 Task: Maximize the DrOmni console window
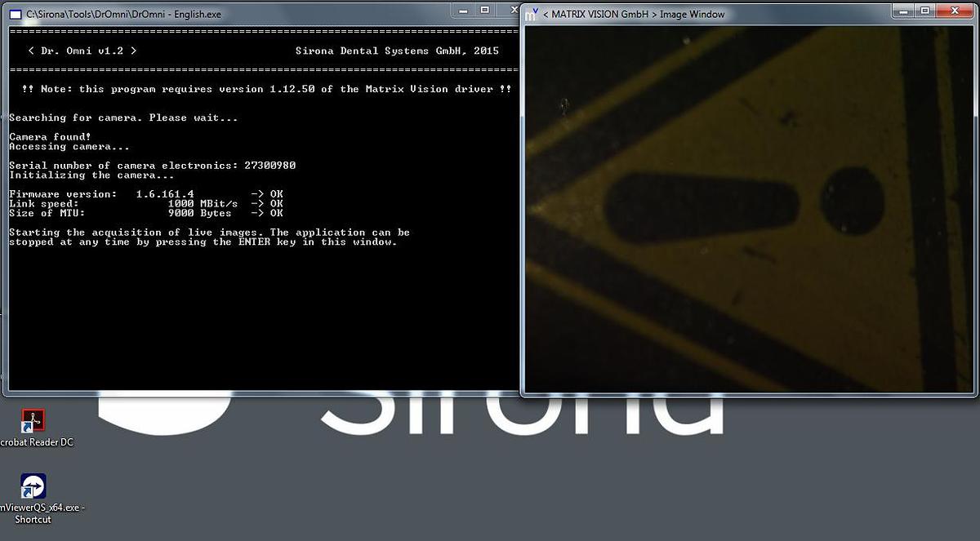pyautogui.click(x=484, y=11)
